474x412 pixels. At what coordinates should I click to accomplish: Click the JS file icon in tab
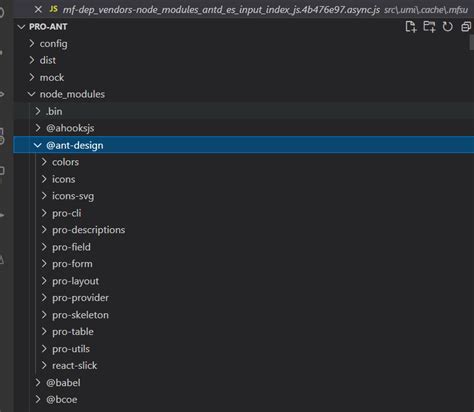[x=53, y=9]
